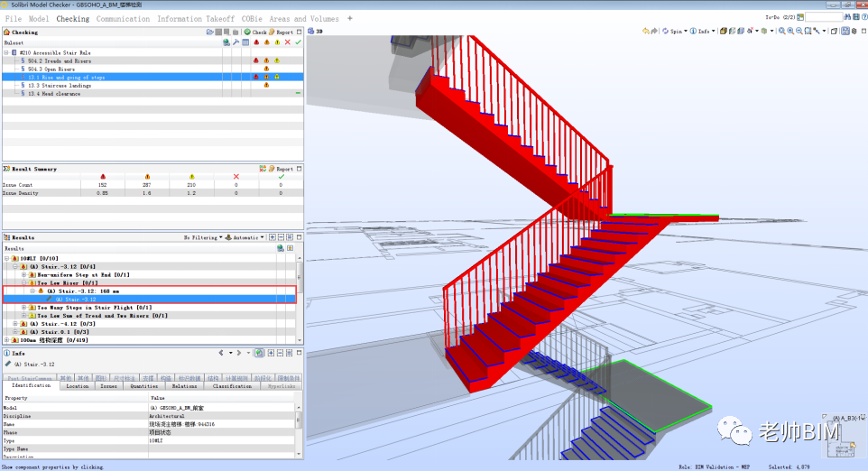The image size is (868, 471).
Task: Click the expand all icon in Results panel
Action: tap(272, 237)
